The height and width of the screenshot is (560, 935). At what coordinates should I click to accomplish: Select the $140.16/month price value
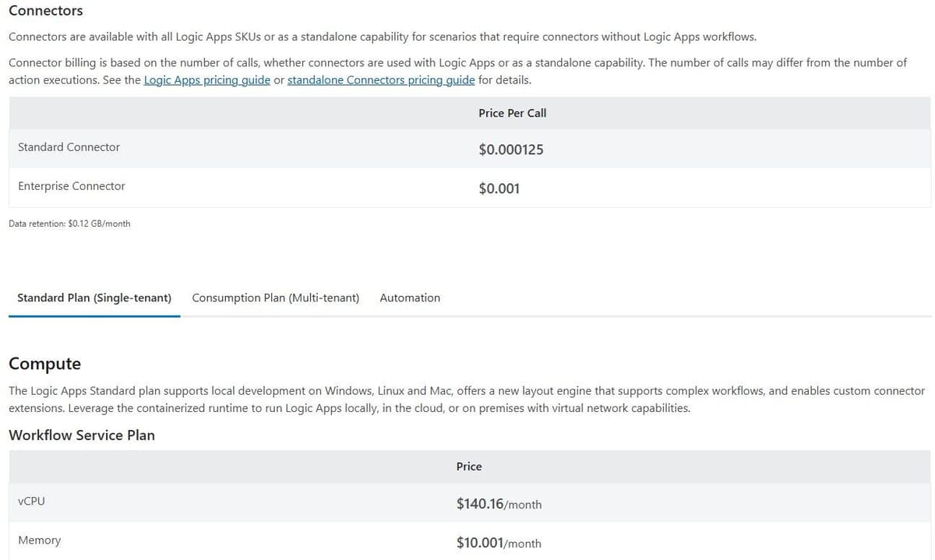tap(499, 504)
